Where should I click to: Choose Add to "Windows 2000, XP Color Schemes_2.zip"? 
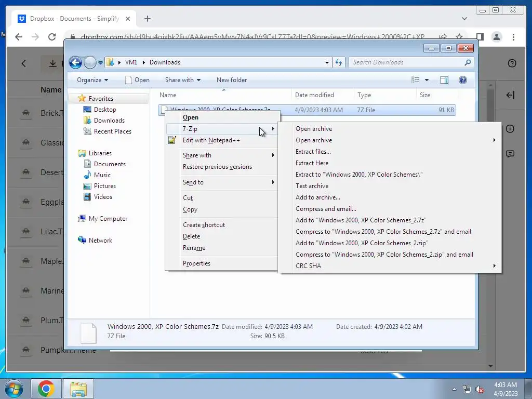(x=390, y=243)
